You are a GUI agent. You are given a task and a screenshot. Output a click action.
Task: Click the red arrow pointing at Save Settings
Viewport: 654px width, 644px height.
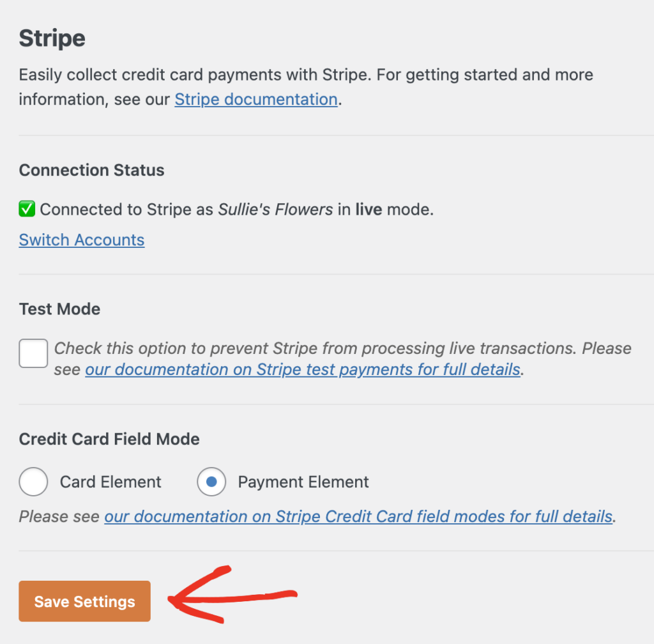[x=230, y=597]
